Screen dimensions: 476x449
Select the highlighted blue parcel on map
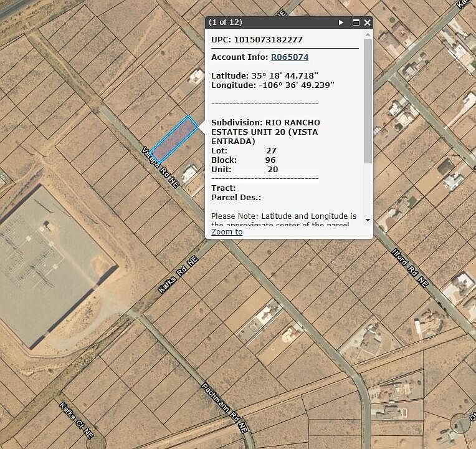[x=174, y=138]
